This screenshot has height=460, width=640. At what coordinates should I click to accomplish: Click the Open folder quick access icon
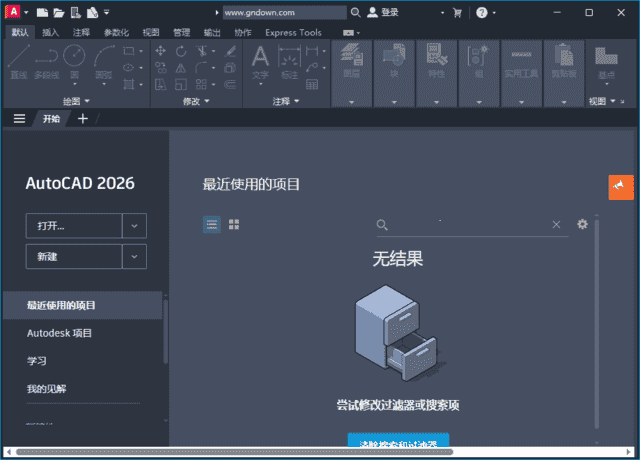pos(59,13)
